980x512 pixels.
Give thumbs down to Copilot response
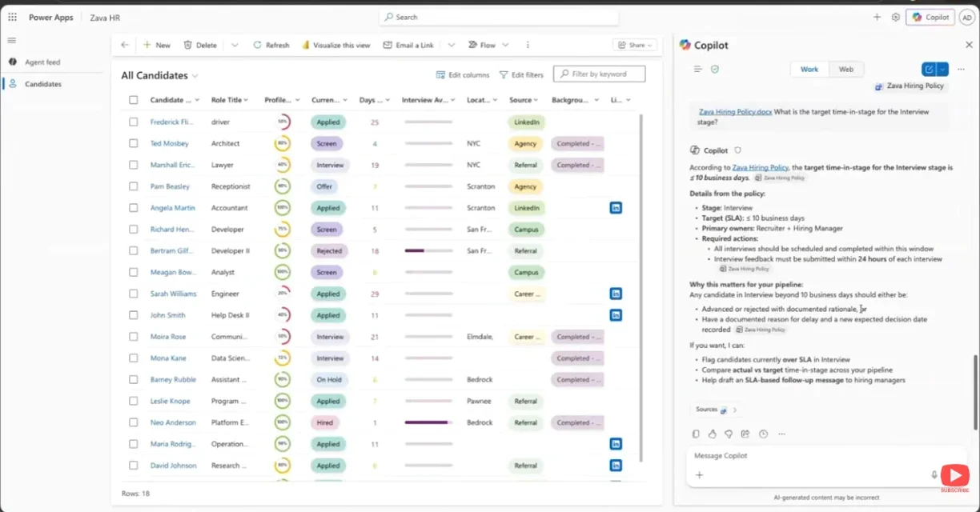[x=729, y=434]
